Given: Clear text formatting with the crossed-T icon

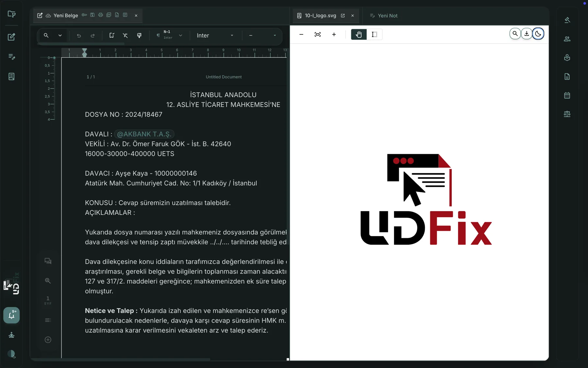Looking at the screenshot, I should pos(125,35).
